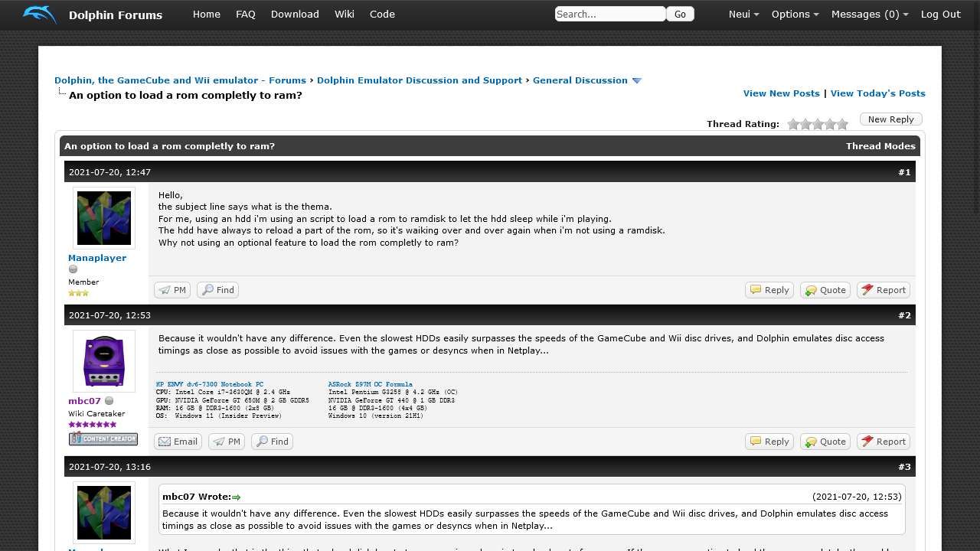Image resolution: width=980 pixels, height=551 pixels.
Task: Quote post #2 by mbc07
Action: coord(825,442)
